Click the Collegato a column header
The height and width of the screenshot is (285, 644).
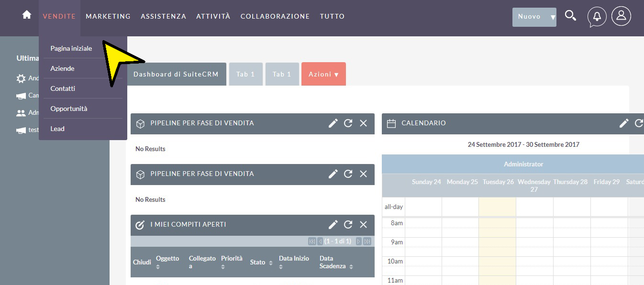tap(202, 262)
